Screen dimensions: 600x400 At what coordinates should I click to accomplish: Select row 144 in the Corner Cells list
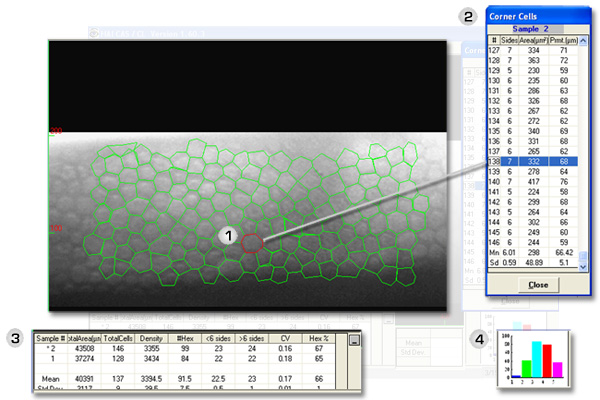[x=533, y=222]
